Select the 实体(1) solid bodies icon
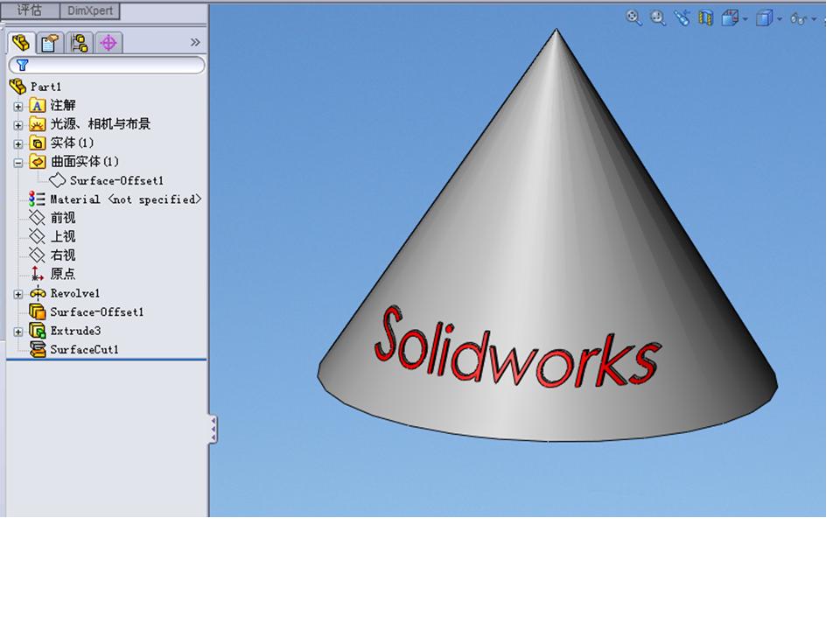The width and height of the screenshot is (840, 630). [x=37, y=143]
